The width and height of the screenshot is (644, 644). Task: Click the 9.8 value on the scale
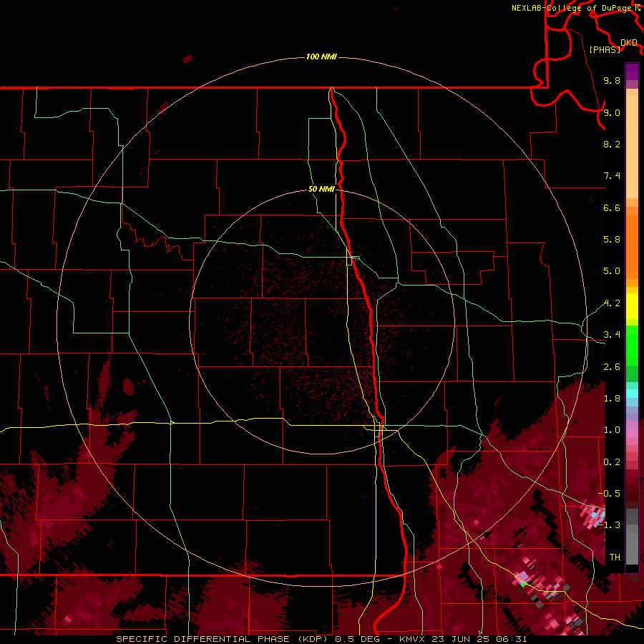[x=612, y=80]
